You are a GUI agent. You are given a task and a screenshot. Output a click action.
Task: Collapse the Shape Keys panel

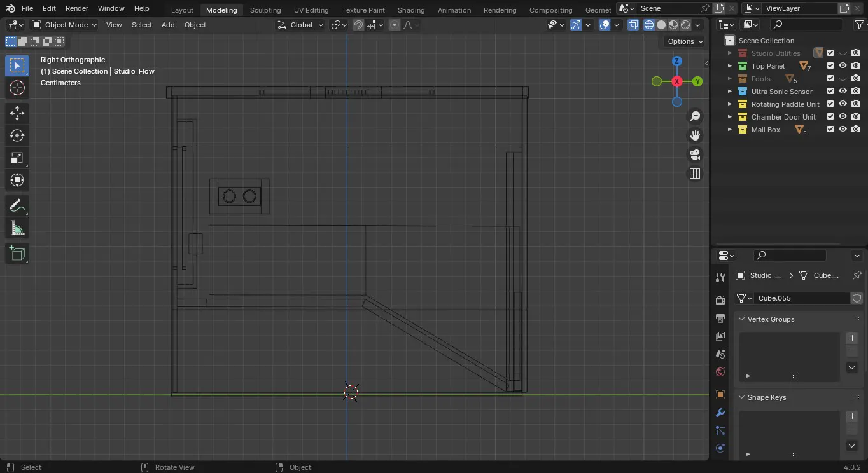point(741,397)
